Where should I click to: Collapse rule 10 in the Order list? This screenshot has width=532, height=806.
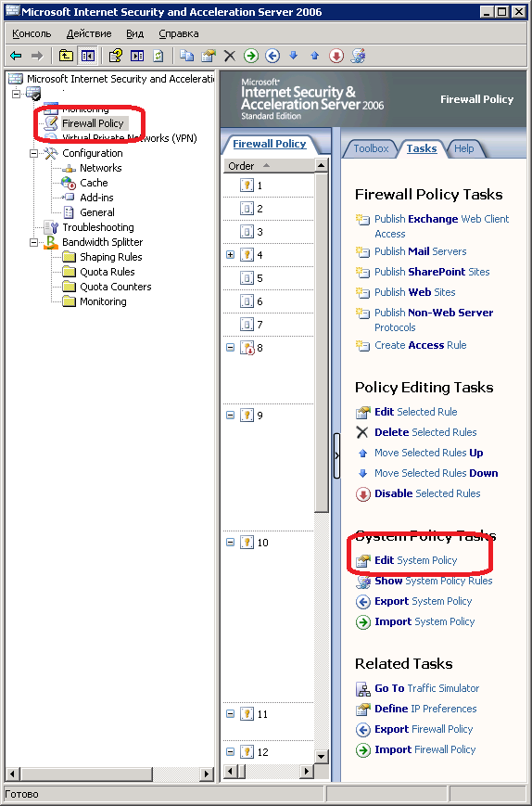point(231,542)
